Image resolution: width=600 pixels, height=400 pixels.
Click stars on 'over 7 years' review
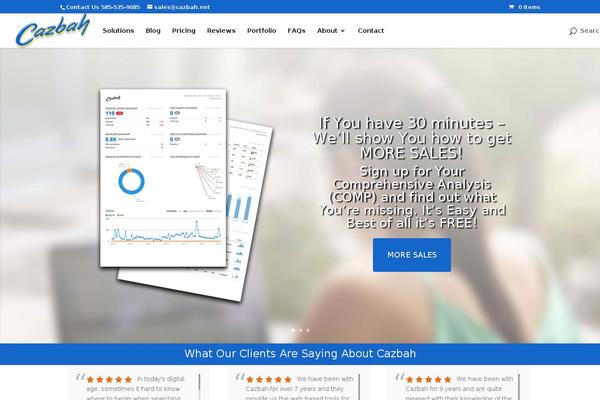(x=269, y=380)
